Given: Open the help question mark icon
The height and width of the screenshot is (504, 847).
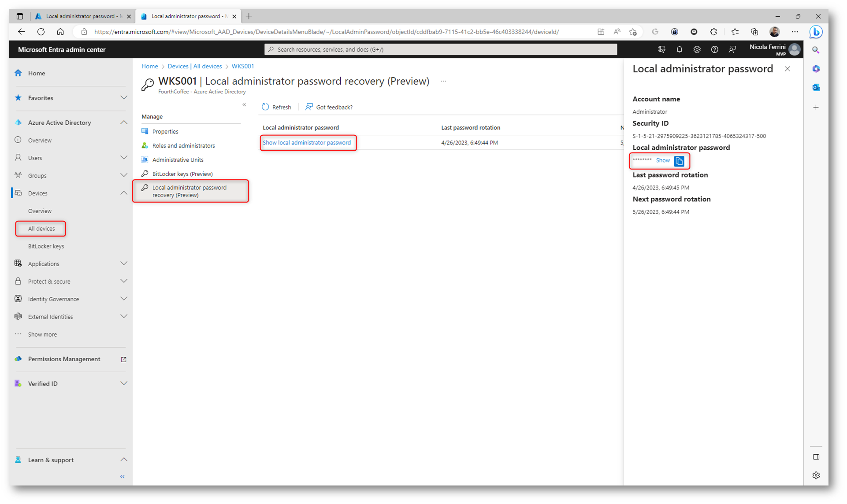Looking at the screenshot, I should [x=714, y=50].
